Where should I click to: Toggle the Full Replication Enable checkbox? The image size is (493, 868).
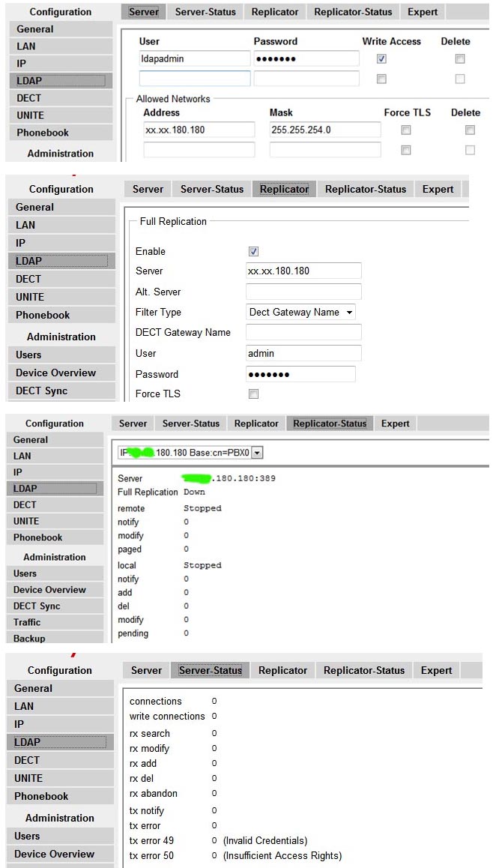[x=253, y=252]
